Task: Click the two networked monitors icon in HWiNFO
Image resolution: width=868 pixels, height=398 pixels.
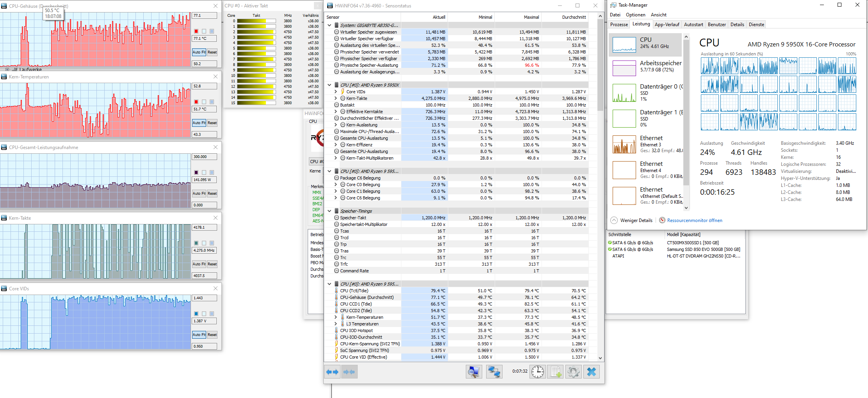Action: pyautogui.click(x=494, y=372)
